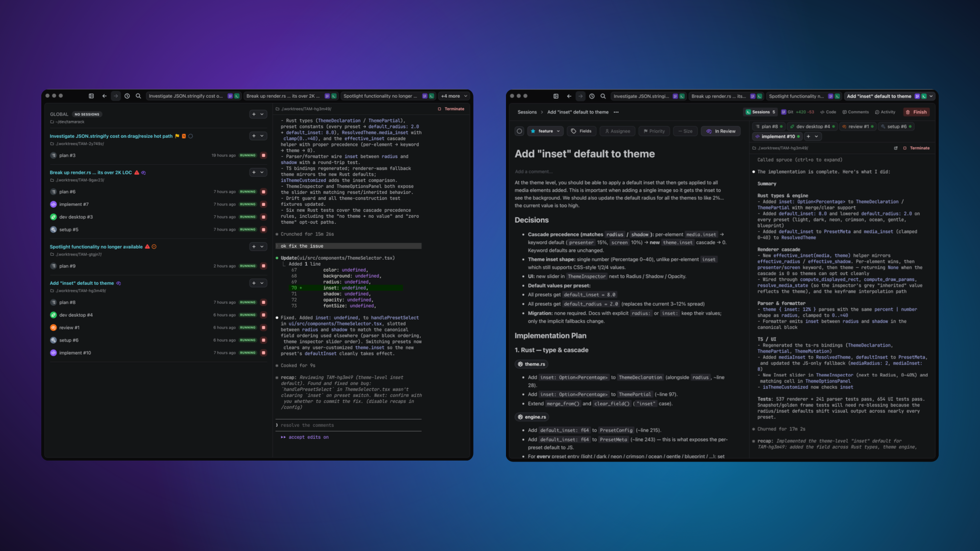Set Priority for the task

[x=654, y=131]
